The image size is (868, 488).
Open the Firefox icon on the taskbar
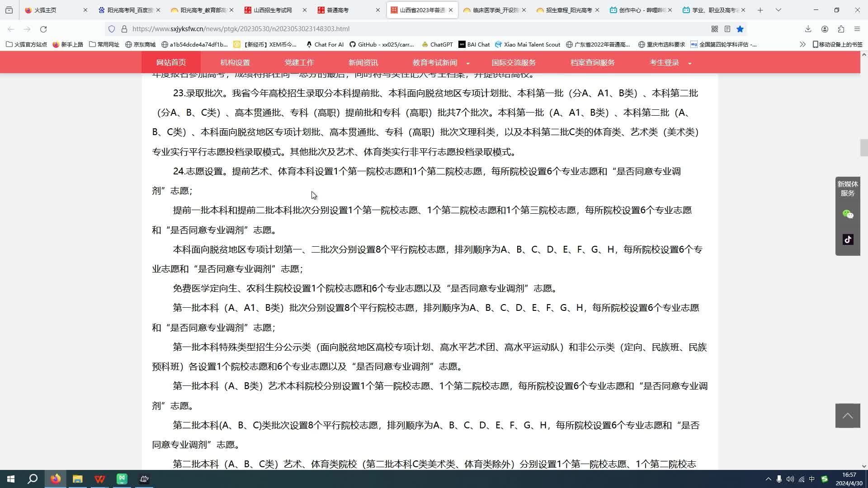tap(55, 479)
